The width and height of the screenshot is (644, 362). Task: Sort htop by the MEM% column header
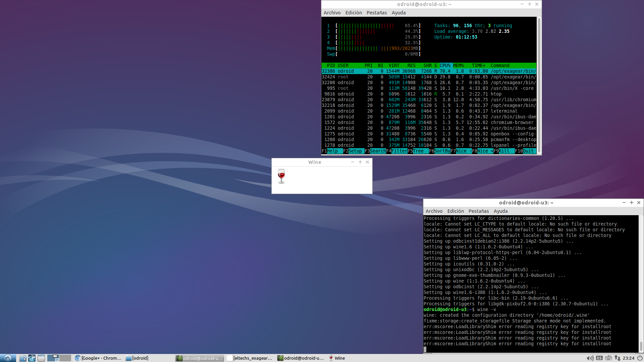click(459, 66)
